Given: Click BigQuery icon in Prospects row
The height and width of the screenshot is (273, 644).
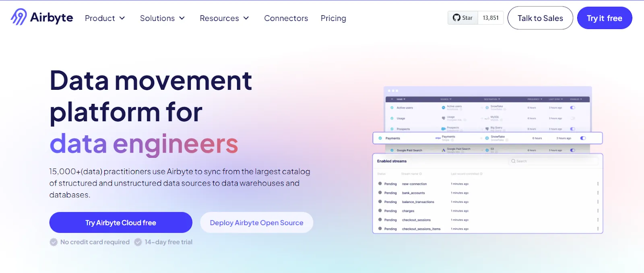Looking at the screenshot, I should click(487, 129).
